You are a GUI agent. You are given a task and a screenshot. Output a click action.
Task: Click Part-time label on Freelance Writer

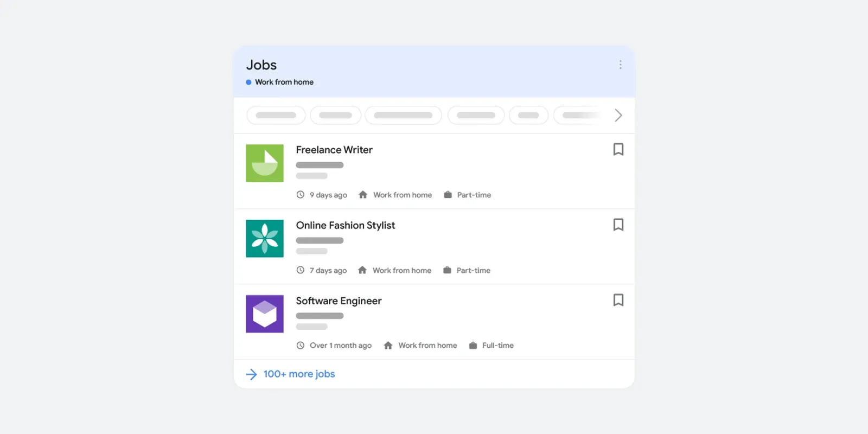[474, 195]
